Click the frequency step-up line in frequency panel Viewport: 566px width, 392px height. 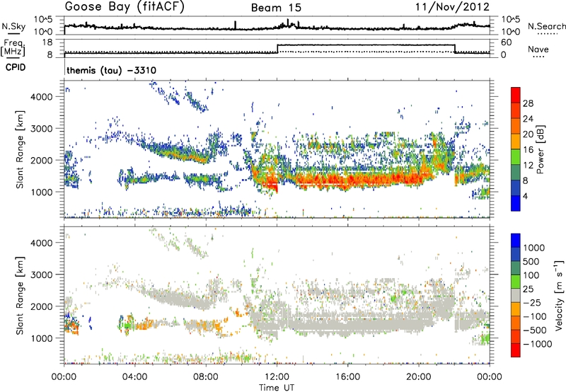(x=277, y=49)
